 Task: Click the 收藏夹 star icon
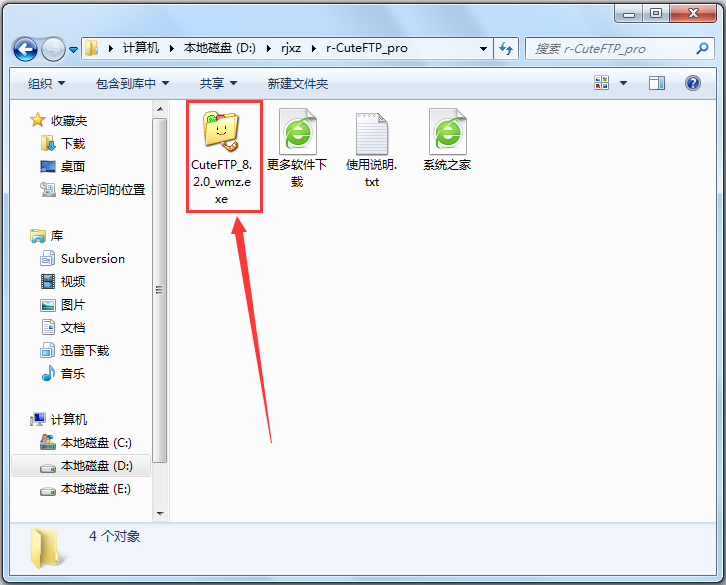click(38, 120)
